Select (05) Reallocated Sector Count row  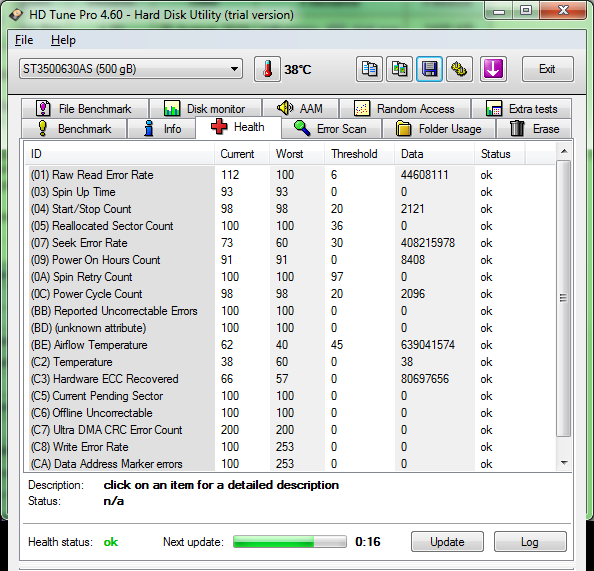pos(290,226)
